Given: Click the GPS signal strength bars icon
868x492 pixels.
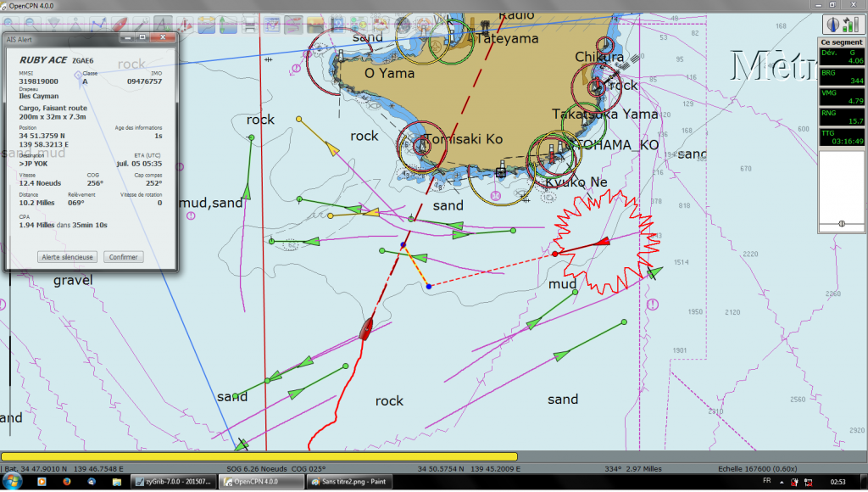Looking at the screenshot, I should click(x=849, y=24).
